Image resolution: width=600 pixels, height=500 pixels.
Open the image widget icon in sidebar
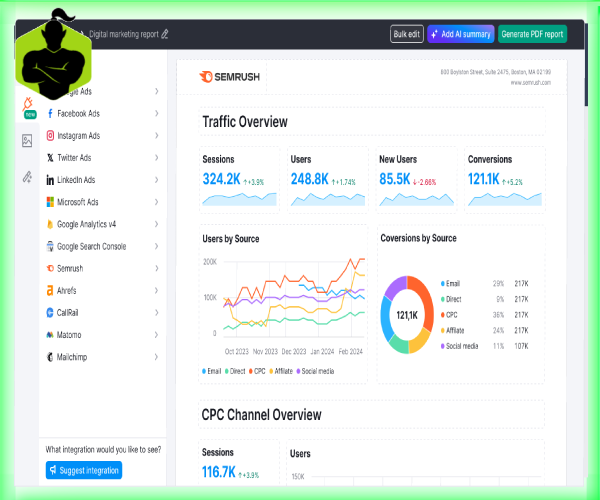tap(27, 141)
